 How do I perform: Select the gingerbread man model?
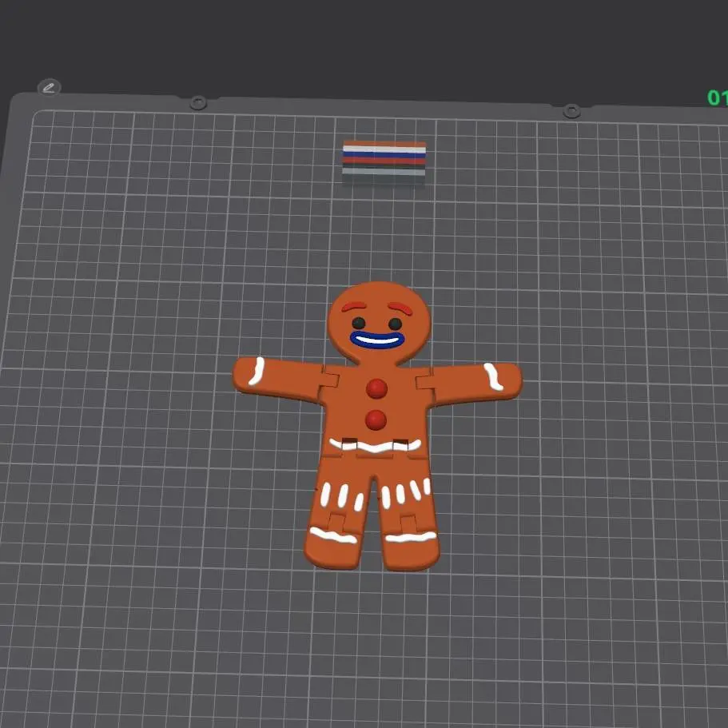tap(377, 426)
